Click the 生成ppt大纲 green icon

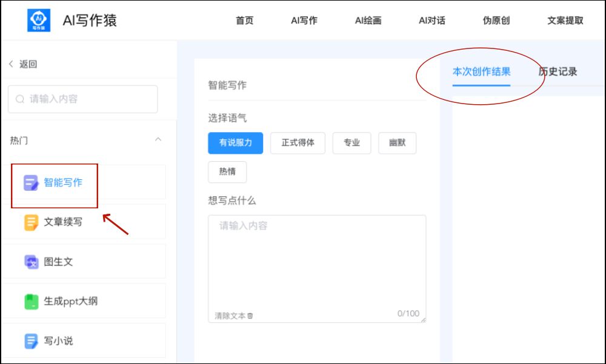[x=31, y=302]
